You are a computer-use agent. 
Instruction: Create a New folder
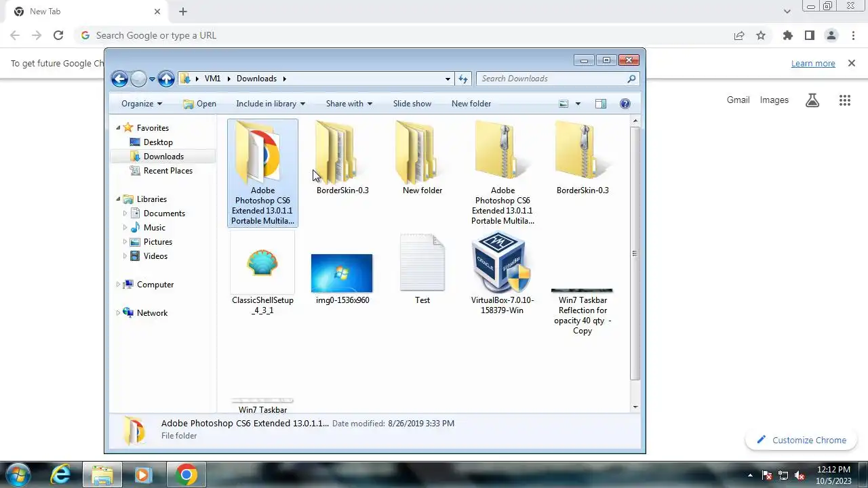(471, 104)
